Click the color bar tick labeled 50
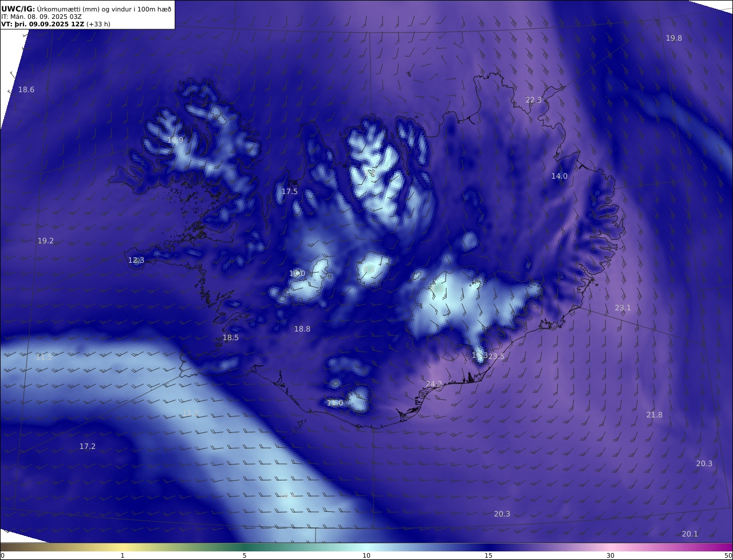This screenshot has width=733, height=560. (x=728, y=555)
